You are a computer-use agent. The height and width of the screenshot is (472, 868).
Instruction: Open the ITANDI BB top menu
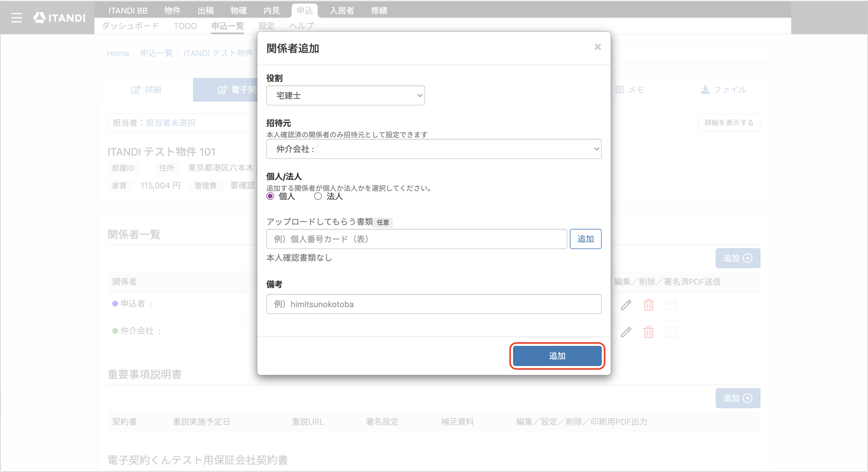pyautogui.click(x=128, y=10)
